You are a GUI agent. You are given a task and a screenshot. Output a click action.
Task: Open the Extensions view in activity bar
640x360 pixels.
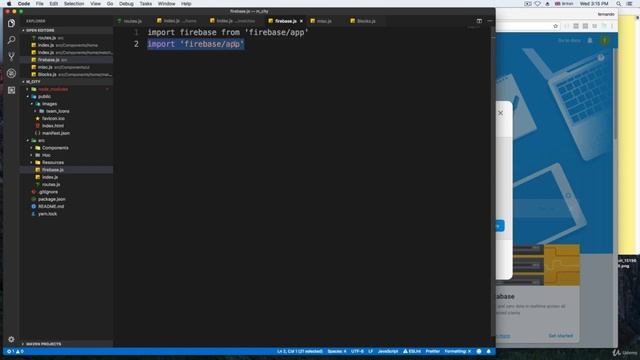[x=11, y=90]
